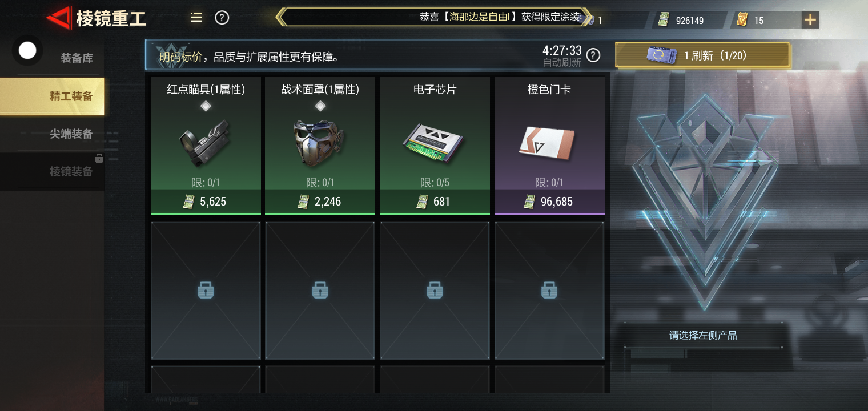Viewport: 868px width, 411px height.
Task: Select the 战术面罩 item card
Action: click(320, 146)
